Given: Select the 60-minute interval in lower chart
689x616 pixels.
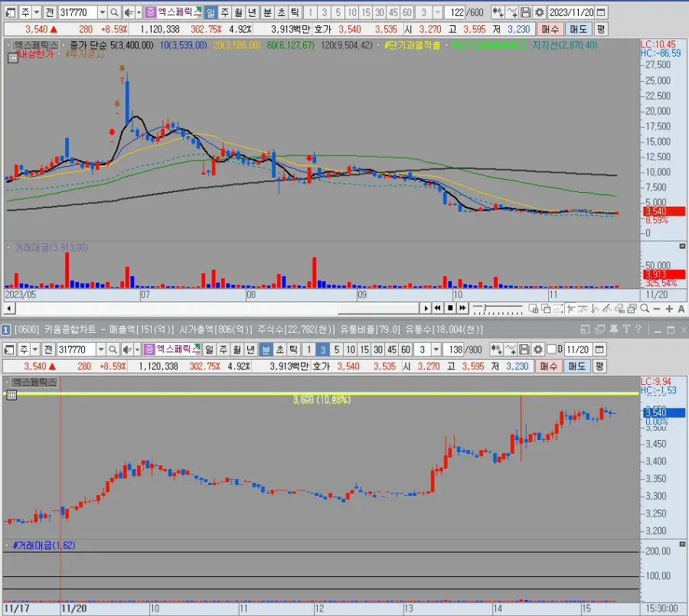Looking at the screenshot, I should pos(406,349).
